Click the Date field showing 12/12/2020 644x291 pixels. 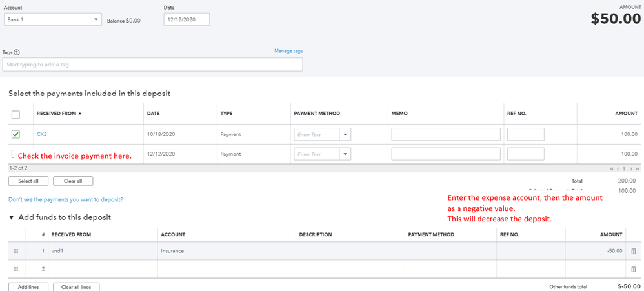click(x=187, y=19)
